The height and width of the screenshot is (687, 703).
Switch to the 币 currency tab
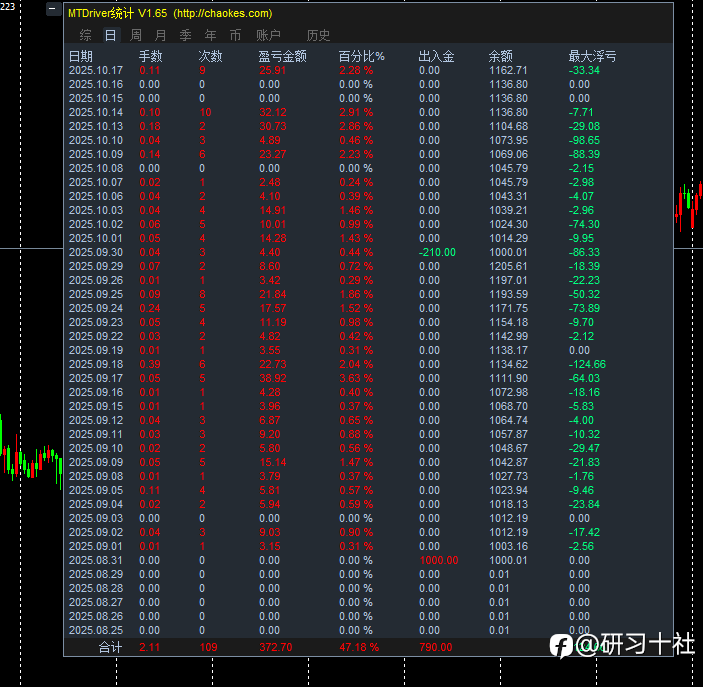coord(235,35)
